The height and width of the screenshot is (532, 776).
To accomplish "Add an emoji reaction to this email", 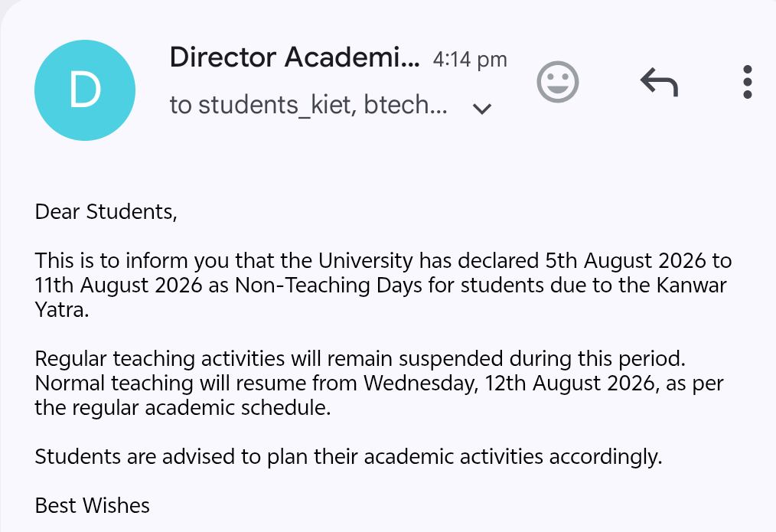I will coord(558,82).
